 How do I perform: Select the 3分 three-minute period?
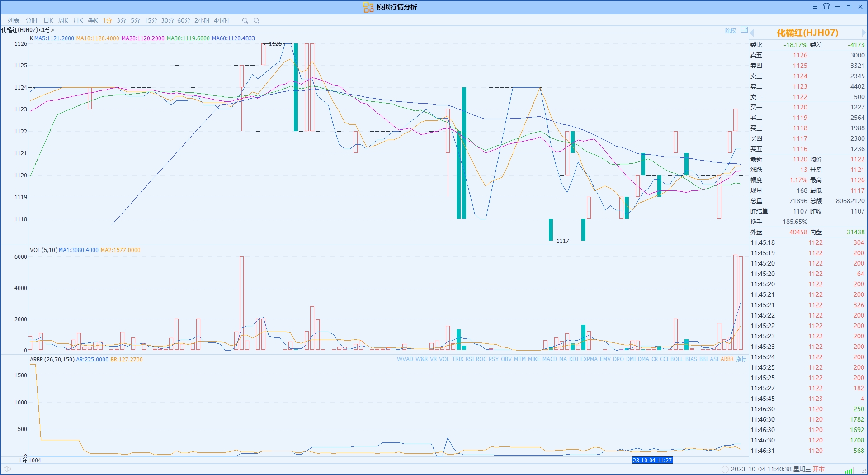[121, 20]
